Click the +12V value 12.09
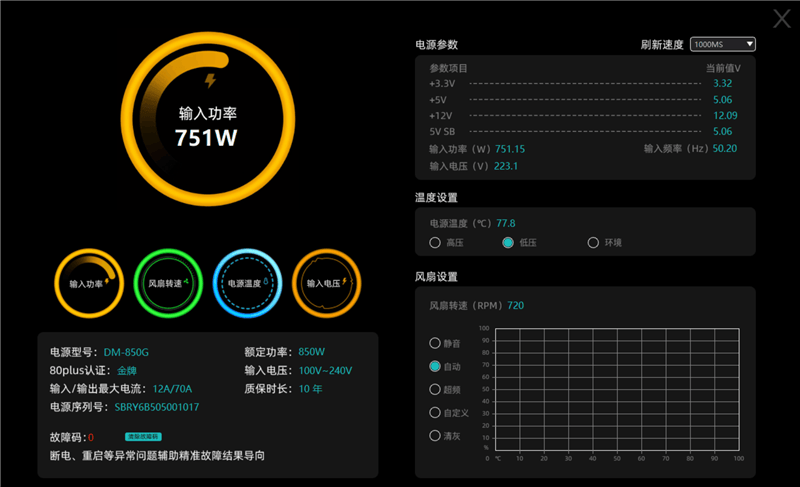The image size is (800, 487). pyautogui.click(x=725, y=115)
